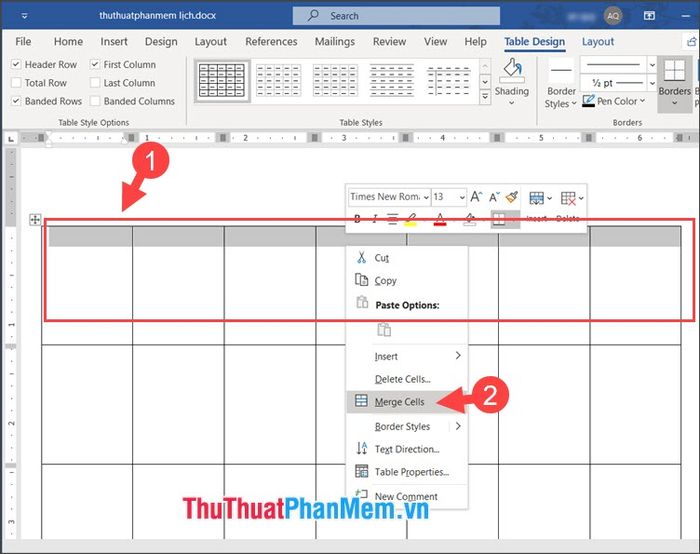This screenshot has height=554, width=700.
Task: Expand the Shading dropdown arrow
Action: click(512, 103)
